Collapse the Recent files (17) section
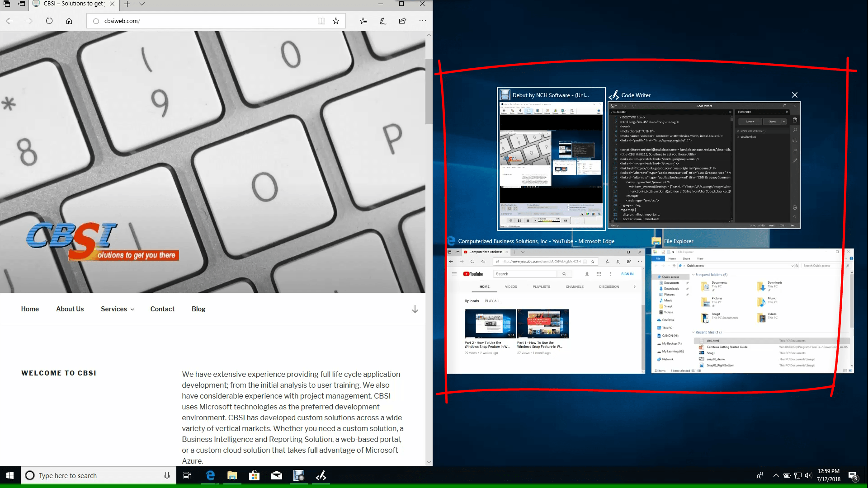Viewport: 868px width, 488px height. pyautogui.click(x=693, y=332)
